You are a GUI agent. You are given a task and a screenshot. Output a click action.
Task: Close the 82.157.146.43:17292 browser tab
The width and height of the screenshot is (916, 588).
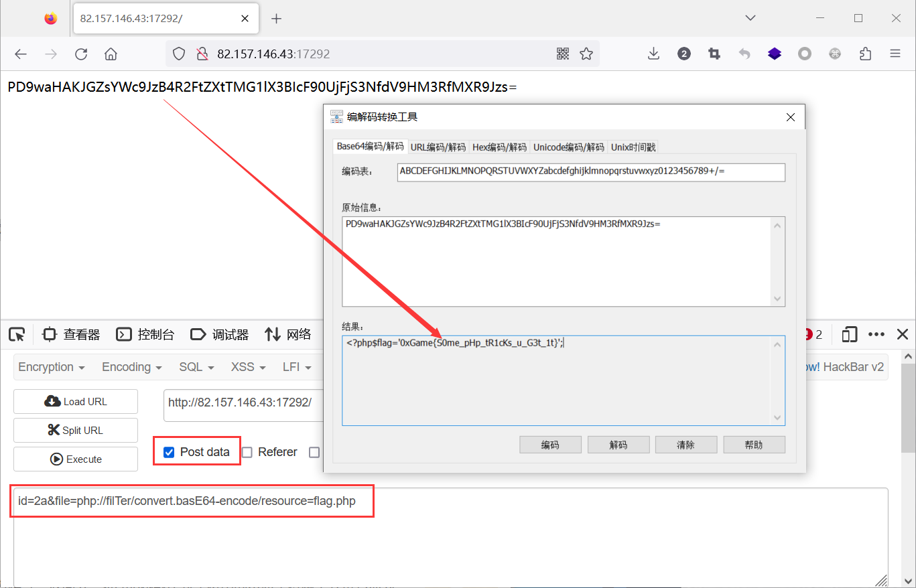coord(245,19)
